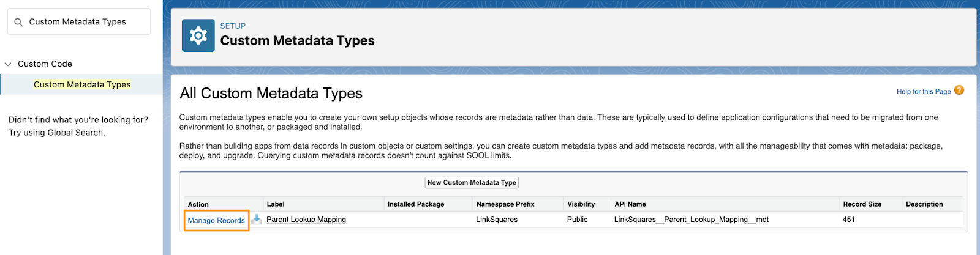Click the Description column header

pyautogui.click(x=924, y=204)
